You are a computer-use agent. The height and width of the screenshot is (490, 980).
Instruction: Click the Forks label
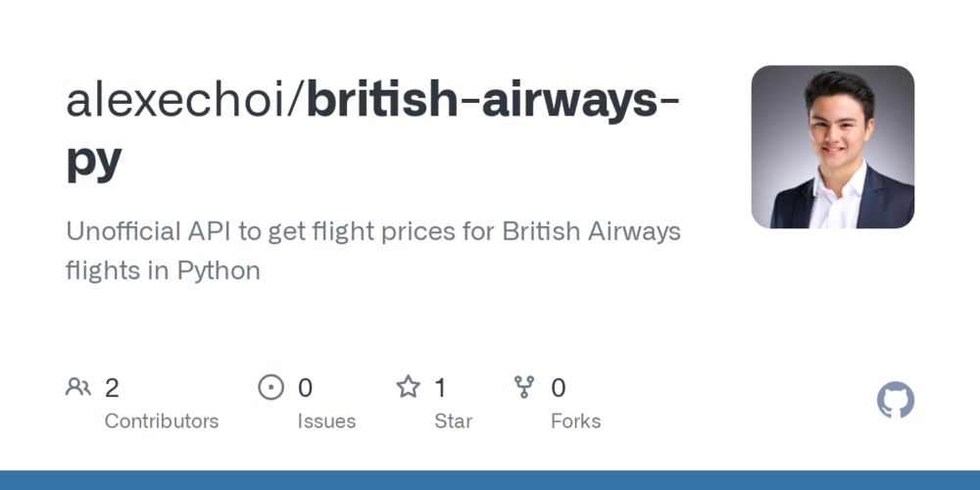[575, 421]
